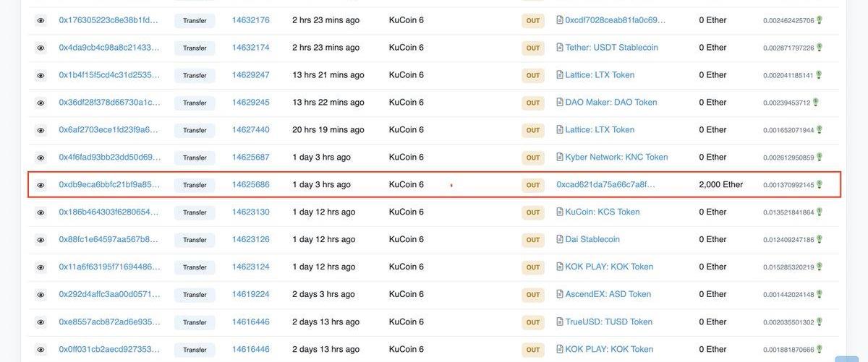Click contract icon beside Tether: USDT Stablecoin
Image resolution: width=868 pixels, height=362 pixels.
pos(559,48)
